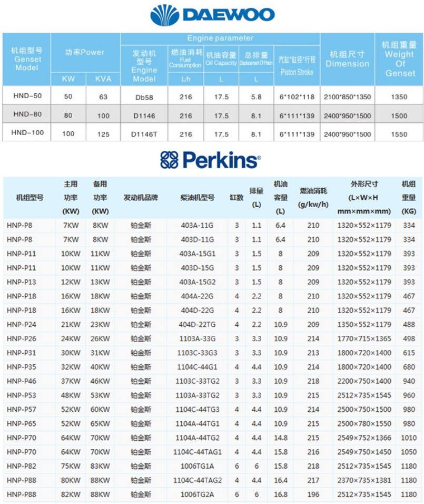Click the "柴油机型号" column header
Viewport: 424px width, 504px height.
point(197,198)
